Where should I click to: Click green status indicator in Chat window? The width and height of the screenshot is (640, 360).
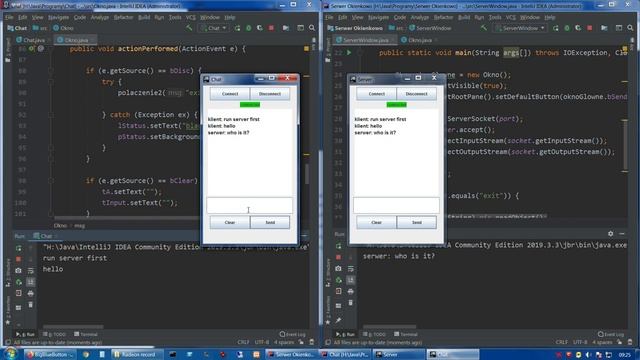(x=250, y=105)
